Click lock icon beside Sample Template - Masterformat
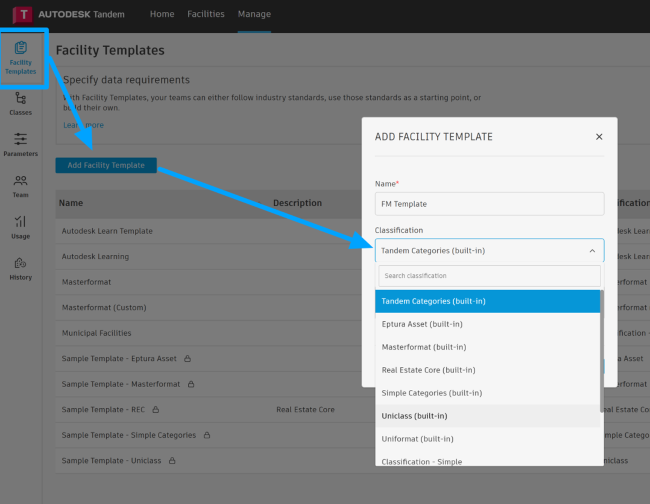Viewport: 650px width, 504px height. (x=191, y=384)
